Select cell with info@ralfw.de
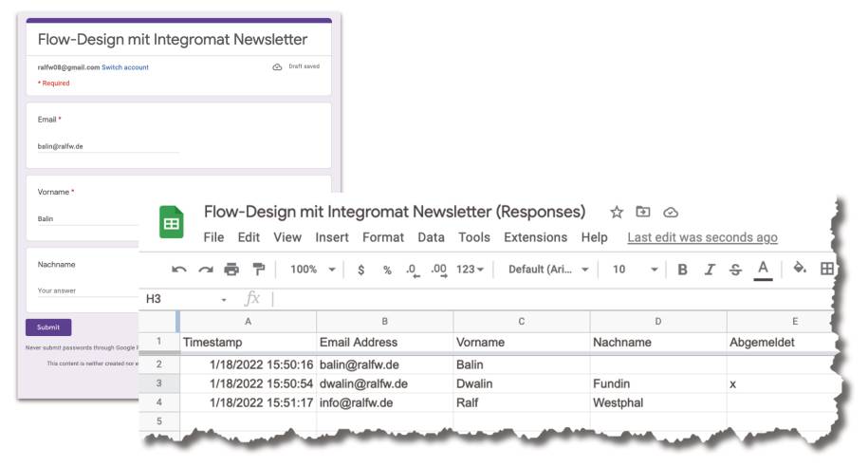 pyautogui.click(x=385, y=402)
